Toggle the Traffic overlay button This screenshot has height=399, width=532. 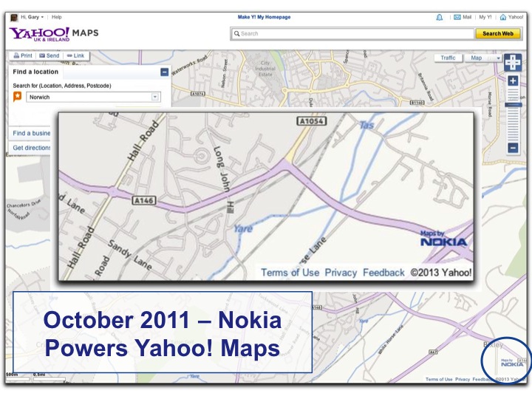448,58
